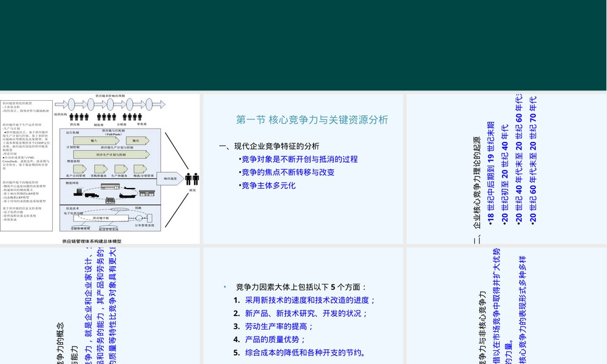Click the bullet 竞争的焦点不断转移与改变
The image size is (607, 364).
[x=287, y=172]
